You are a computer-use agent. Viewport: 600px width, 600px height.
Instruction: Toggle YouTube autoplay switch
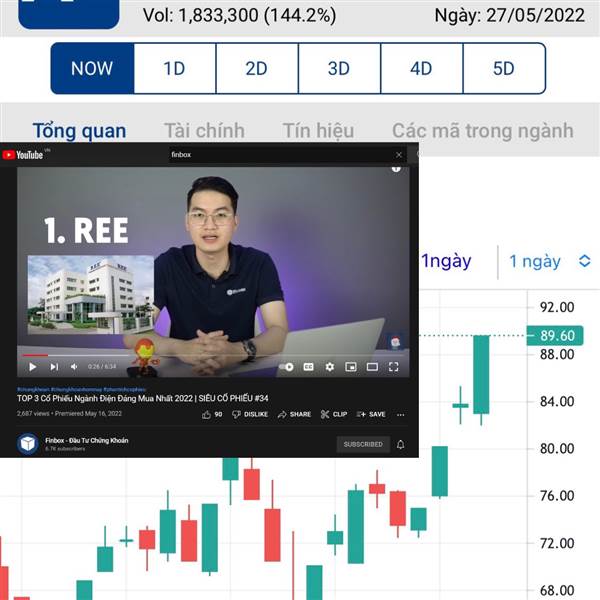coord(287,367)
